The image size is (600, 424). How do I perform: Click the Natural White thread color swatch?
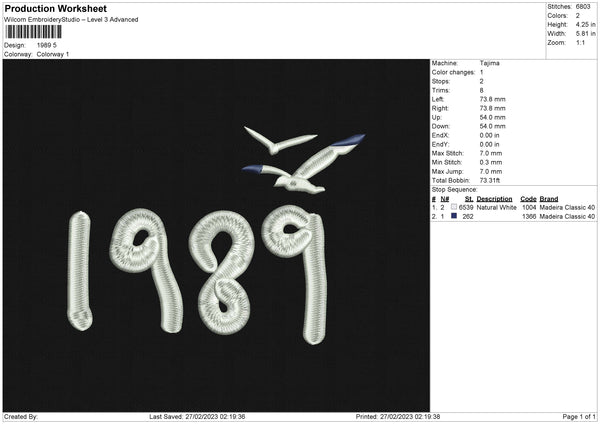[x=454, y=207]
